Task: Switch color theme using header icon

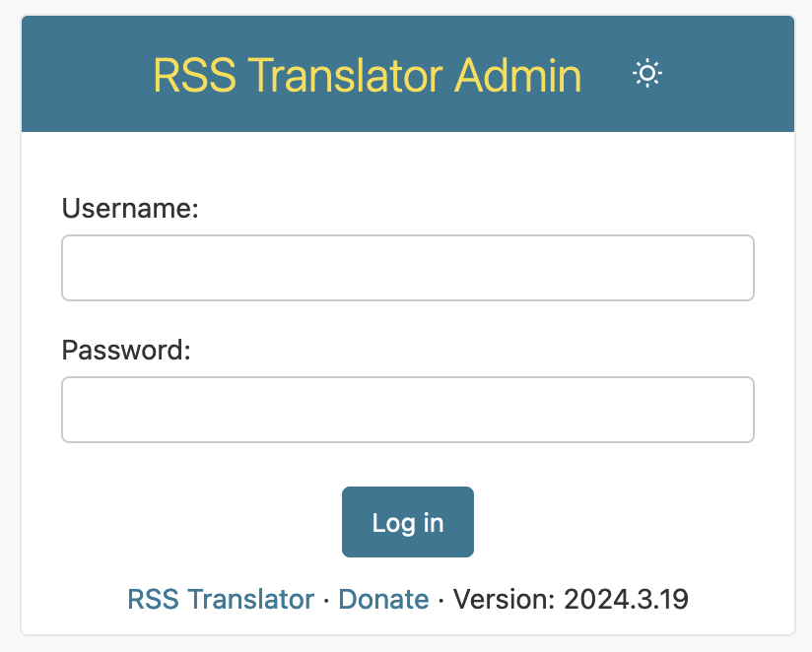Action: click(647, 74)
